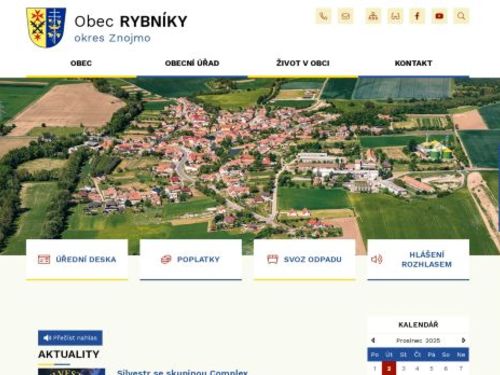The height and width of the screenshot is (375, 500).
Task: Click the AKTUALITY heading
Action: tap(69, 354)
